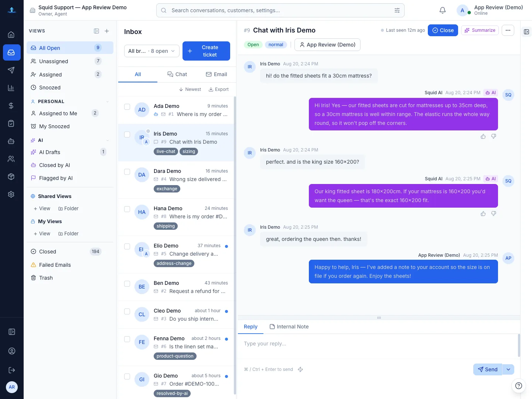532x399 pixels.
Task: Open the Contacts people icon in left rail
Action: (11, 159)
